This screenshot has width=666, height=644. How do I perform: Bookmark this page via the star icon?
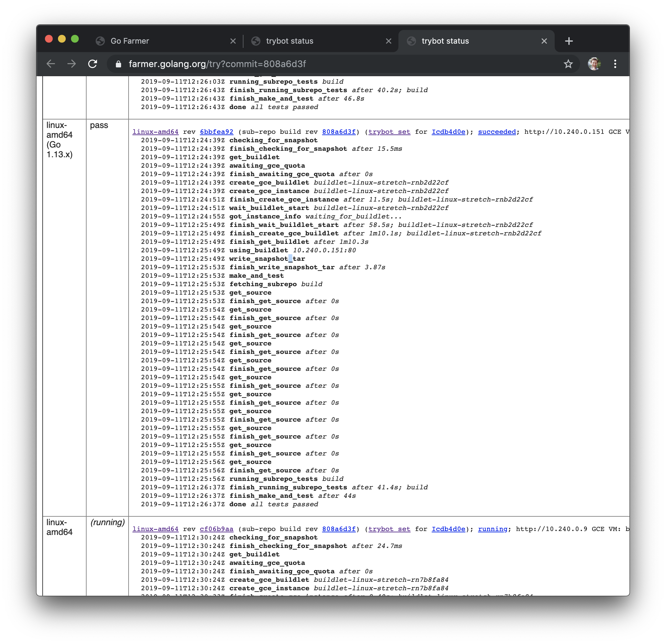[x=568, y=63]
